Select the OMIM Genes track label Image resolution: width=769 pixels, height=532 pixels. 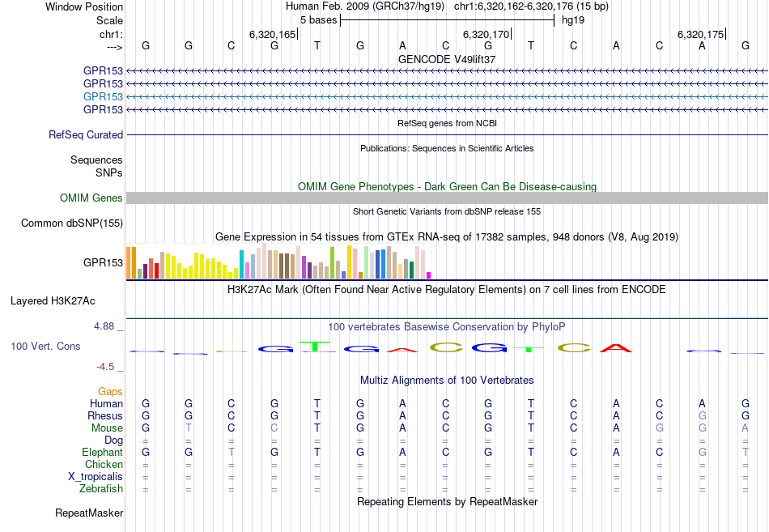coord(91,198)
